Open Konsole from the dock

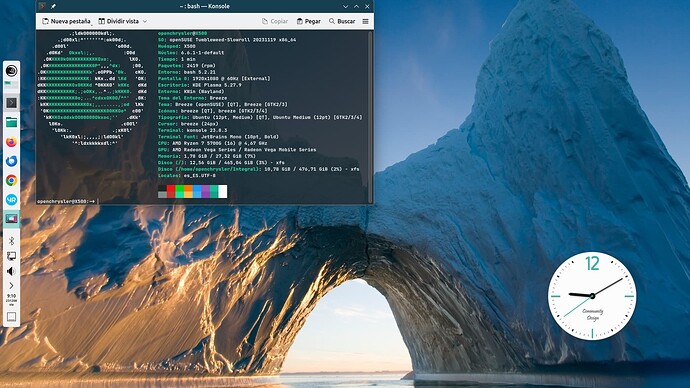pyautogui.click(x=11, y=103)
